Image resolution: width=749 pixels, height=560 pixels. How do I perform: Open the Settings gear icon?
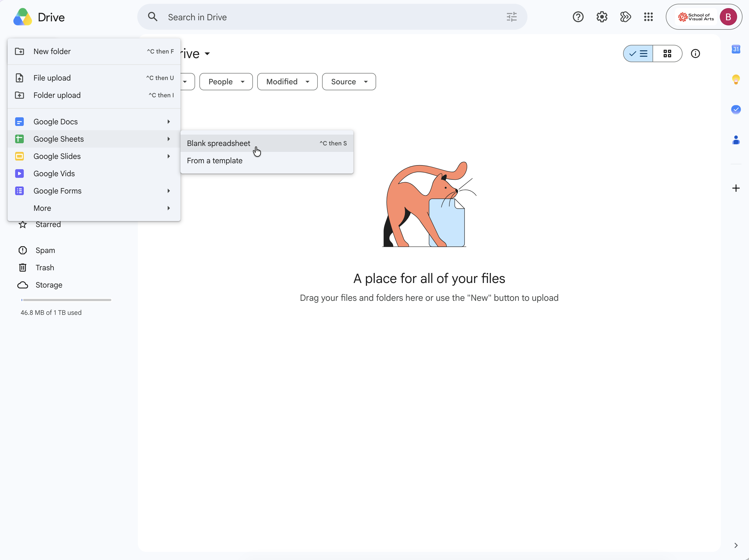point(602,17)
